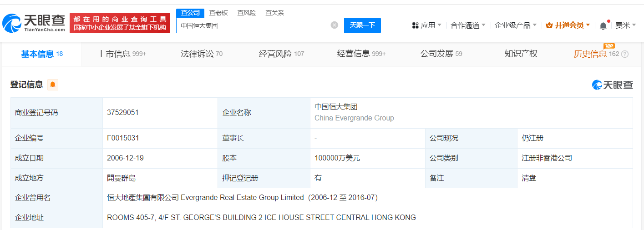The height and width of the screenshot is (230, 644).
Task: Open the 经营信息 tab
Action: click(x=361, y=54)
